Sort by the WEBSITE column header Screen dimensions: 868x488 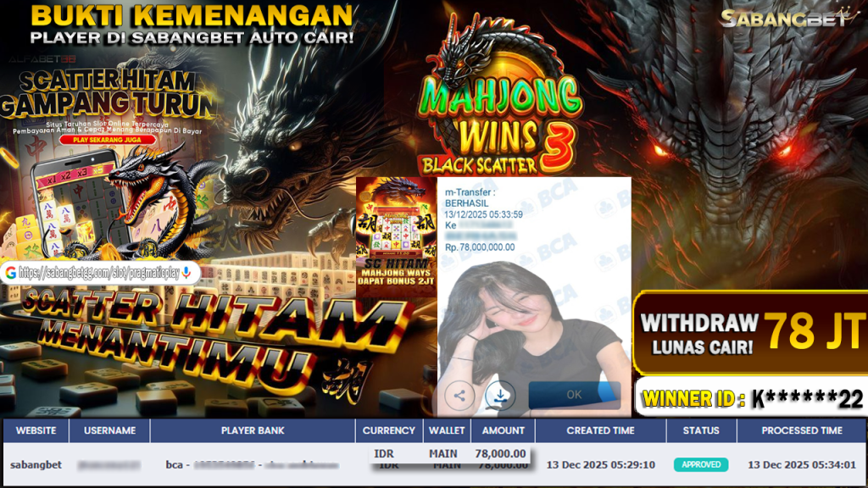(x=36, y=430)
